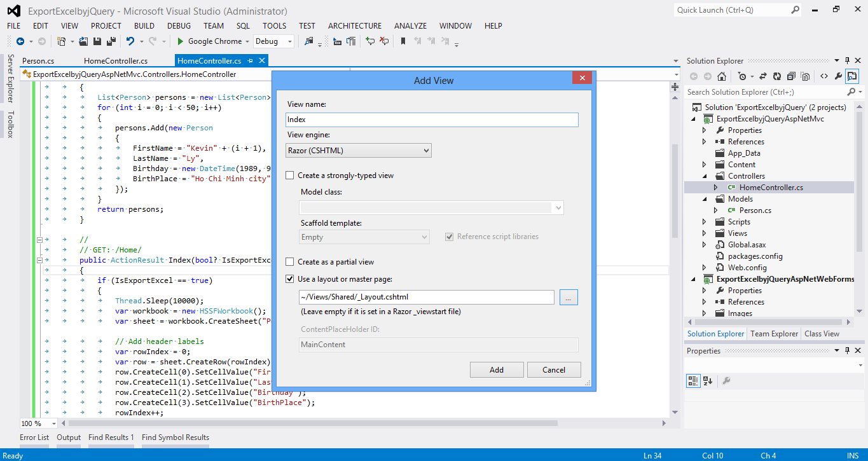868x461 pixels.
Task: Open the View engine dropdown
Action: coord(359,151)
